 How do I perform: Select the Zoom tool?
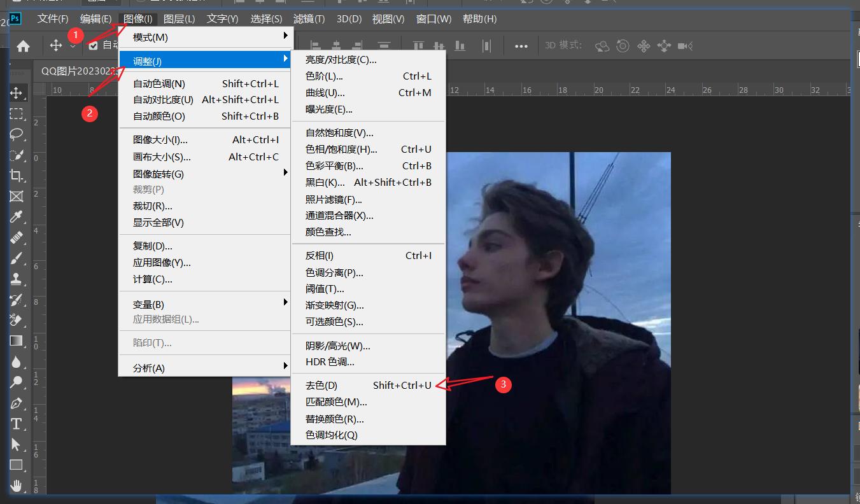17,381
